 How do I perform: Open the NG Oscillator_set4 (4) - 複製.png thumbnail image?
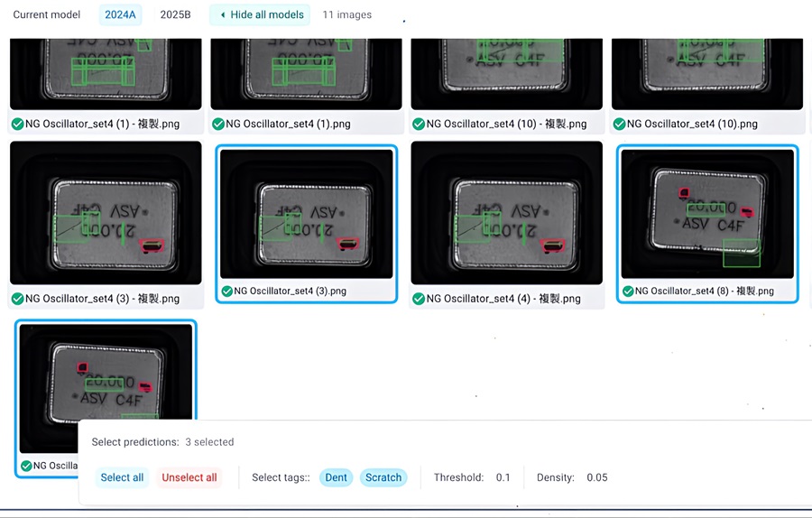tap(506, 213)
